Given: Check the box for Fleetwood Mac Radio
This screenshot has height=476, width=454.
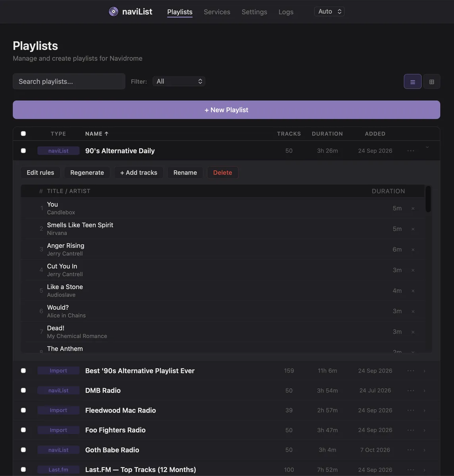Looking at the screenshot, I should pos(23,410).
